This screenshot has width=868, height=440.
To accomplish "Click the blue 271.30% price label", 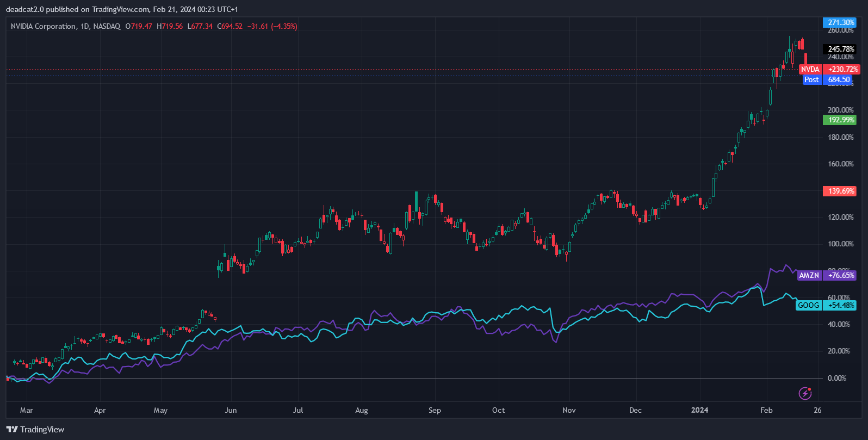I will (840, 22).
